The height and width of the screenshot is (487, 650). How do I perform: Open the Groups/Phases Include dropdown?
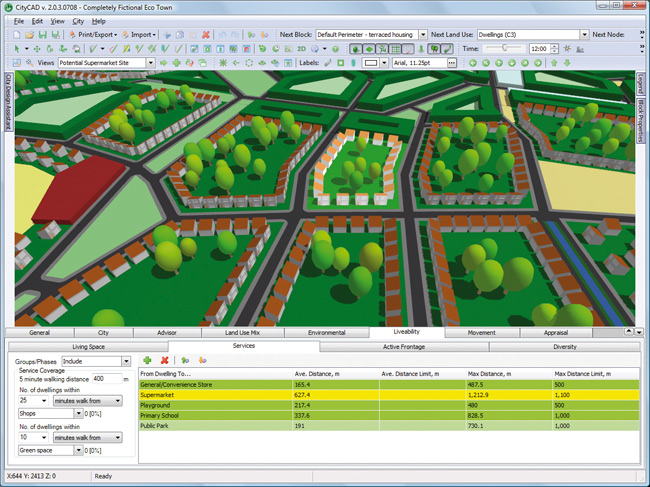coord(126,361)
